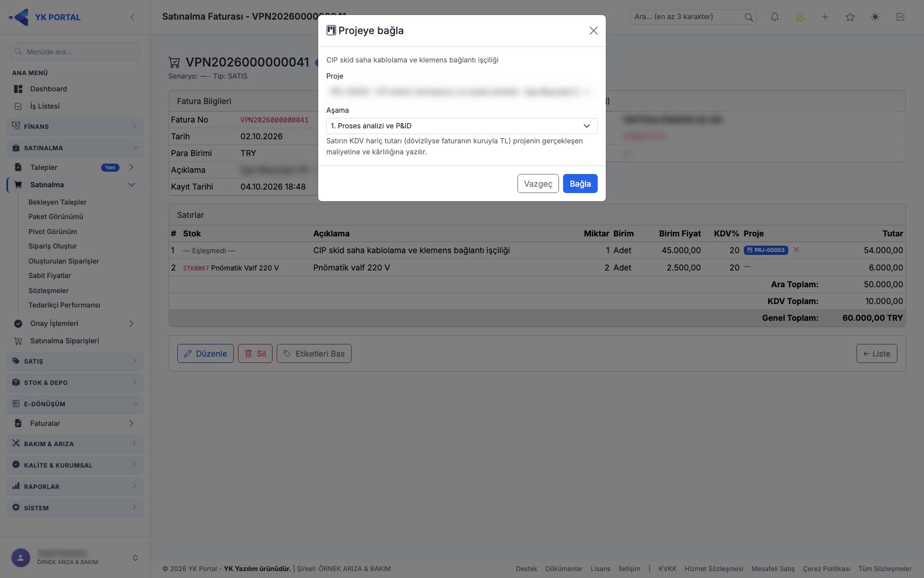Click the Bağla button
This screenshot has height=578, width=924.
click(x=580, y=184)
